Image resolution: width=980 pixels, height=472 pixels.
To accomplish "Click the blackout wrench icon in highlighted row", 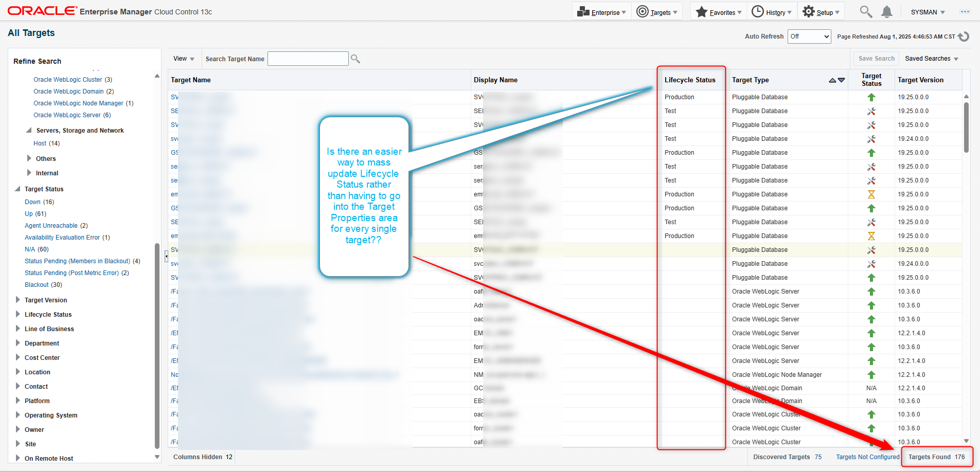I will (x=871, y=250).
